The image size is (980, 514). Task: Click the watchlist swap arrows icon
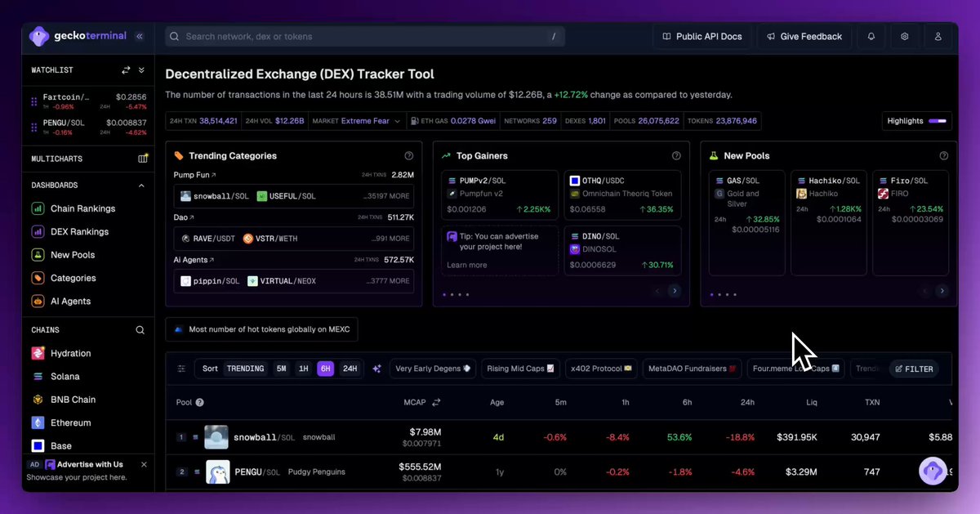point(124,69)
